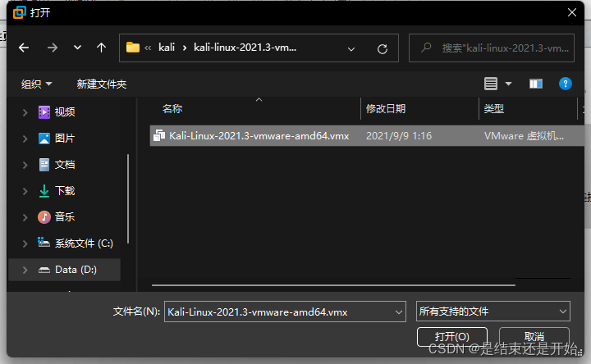Open the view options dropdown arrow

508,84
